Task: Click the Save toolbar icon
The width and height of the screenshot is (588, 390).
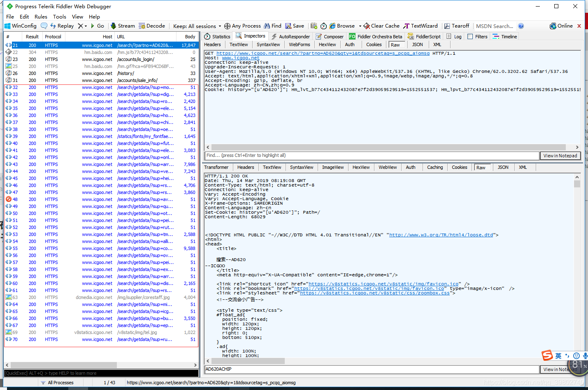Action: point(288,26)
